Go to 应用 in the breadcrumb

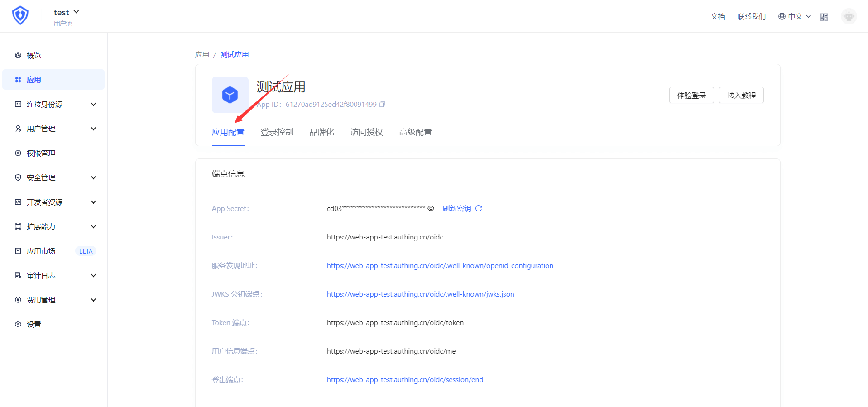click(202, 55)
